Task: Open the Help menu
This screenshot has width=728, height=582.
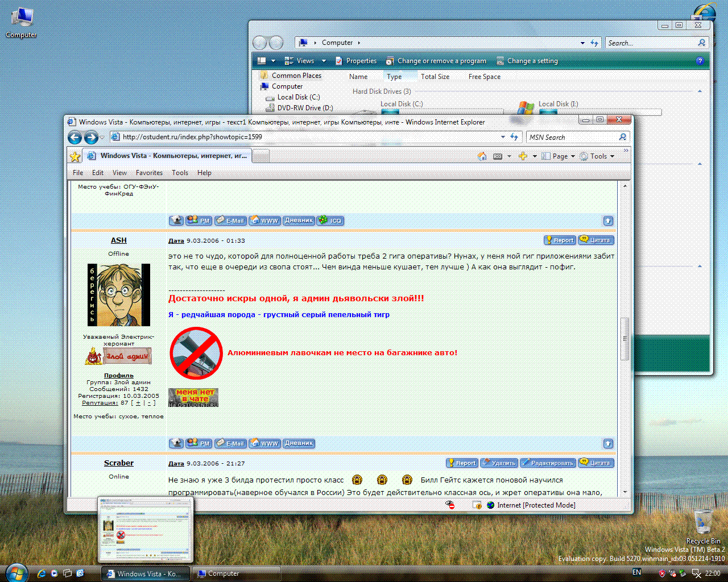Action: [204, 173]
